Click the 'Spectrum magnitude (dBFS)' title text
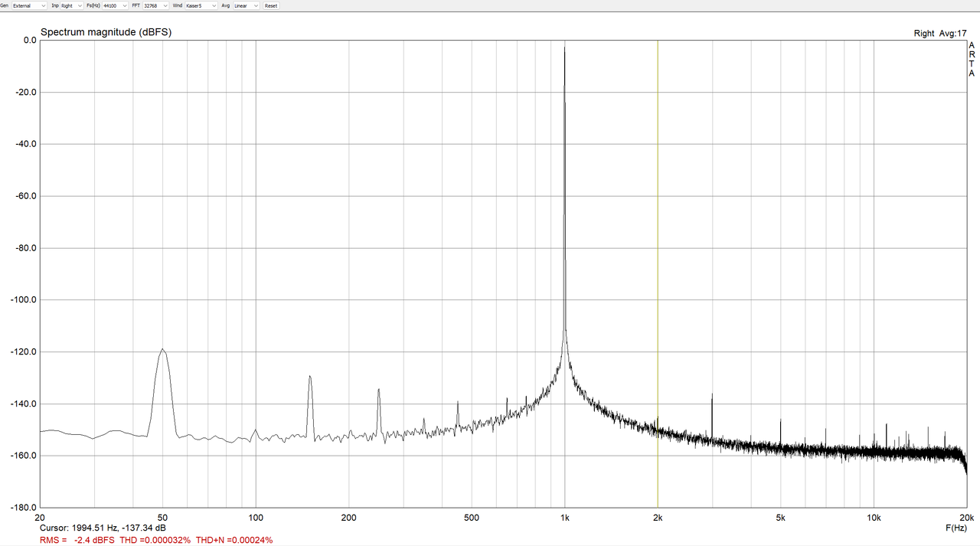This screenshot has width=980, height=546. point(106,32)
